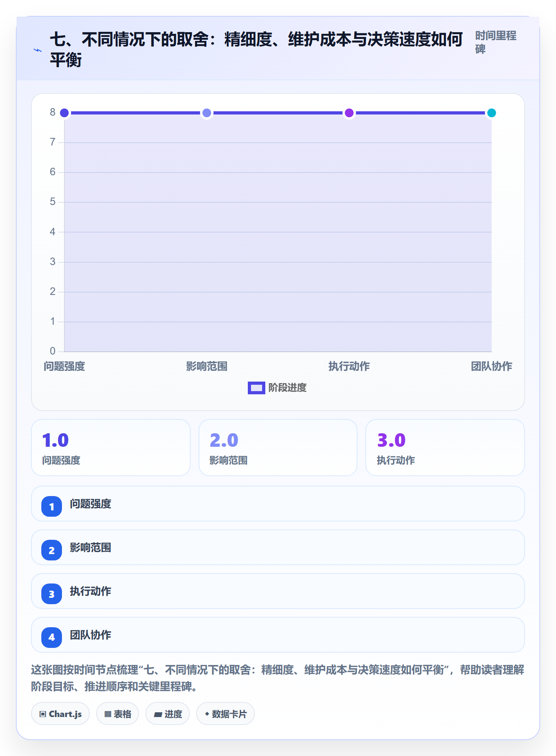Click the 影响范围 x-axis label

[x=207, y=366]
